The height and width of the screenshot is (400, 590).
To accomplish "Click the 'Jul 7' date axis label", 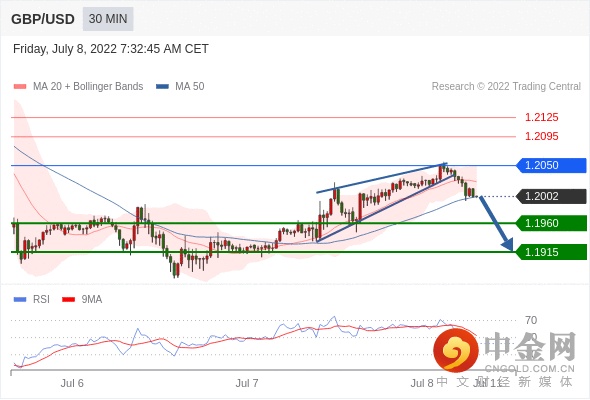I will (x=247, y=383).
